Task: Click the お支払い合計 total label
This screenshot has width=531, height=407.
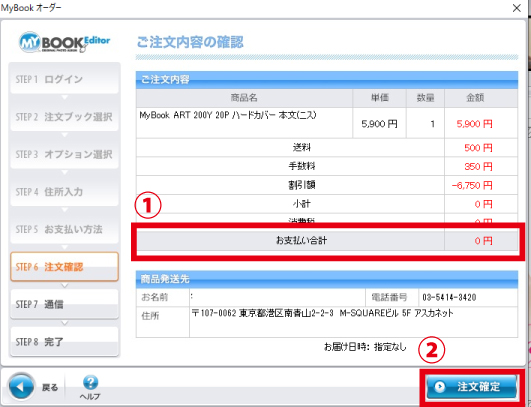Action: pos(301,240)
